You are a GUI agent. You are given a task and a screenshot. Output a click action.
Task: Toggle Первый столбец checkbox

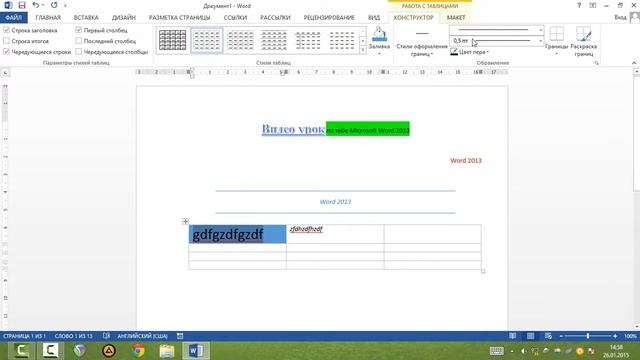click(78, 30)
